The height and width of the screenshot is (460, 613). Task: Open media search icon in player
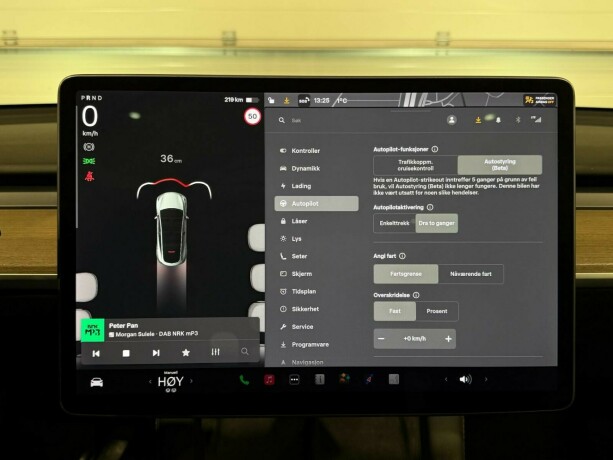coord(245,351)
